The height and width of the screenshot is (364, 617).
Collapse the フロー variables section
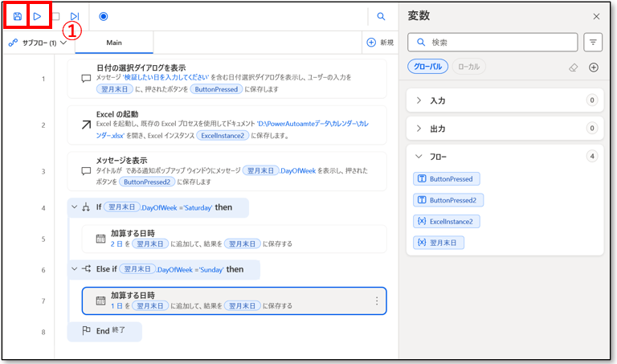(x=419, y=157)
